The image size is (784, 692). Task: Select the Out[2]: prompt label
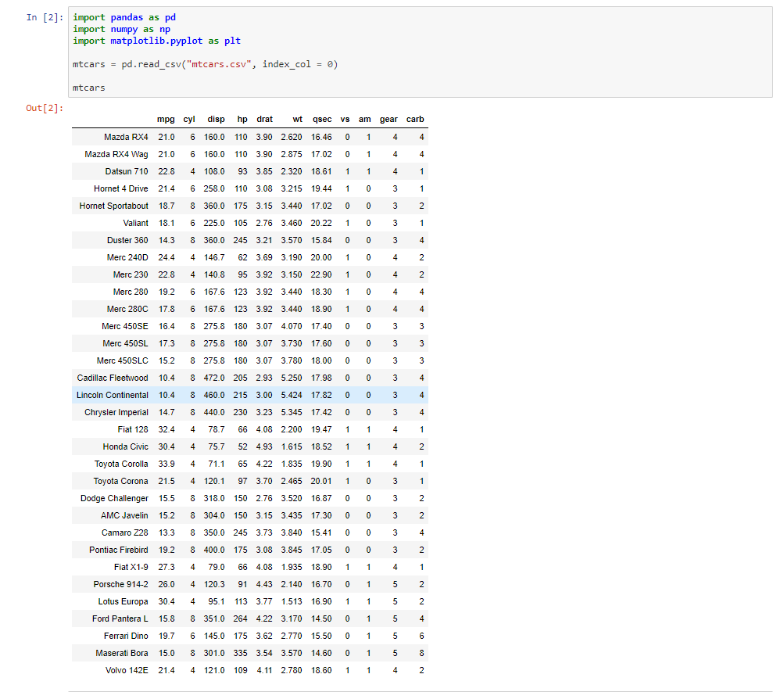point(45,108)
